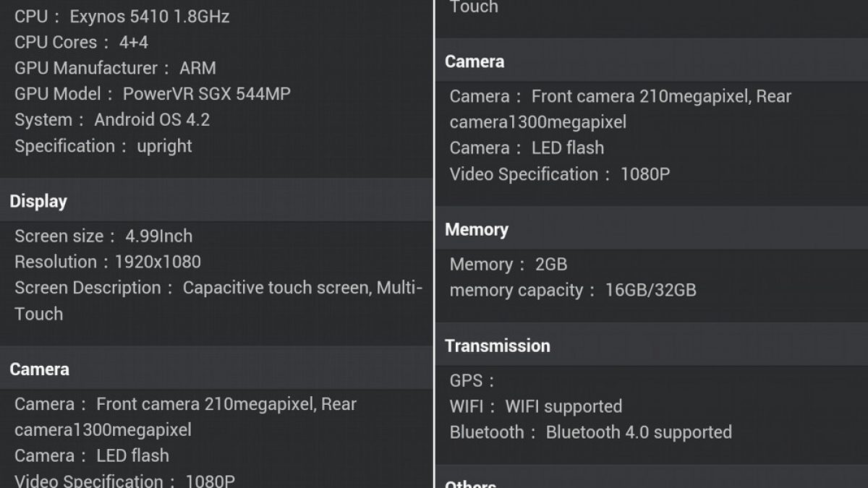This screenshot has height=488, width=868.
Task: Click the memory capacity 16GB/32GB entry
Action: pos(573,291)
